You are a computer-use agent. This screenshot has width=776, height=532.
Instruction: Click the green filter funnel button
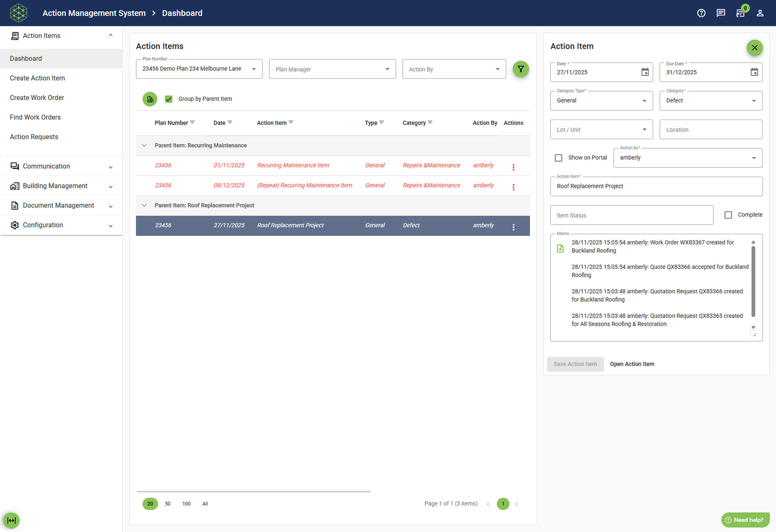click(x=520, y=69)
